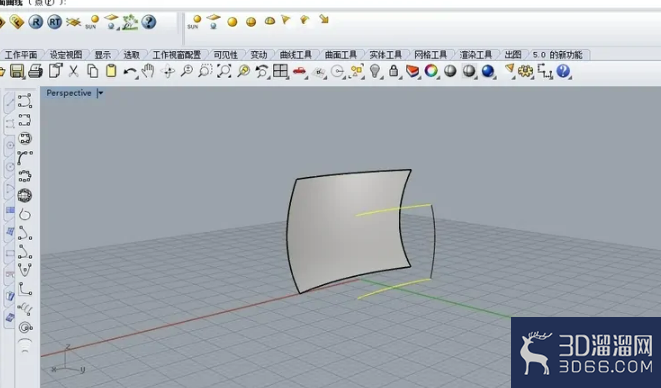661x388 pixels.
Task: Select the curve through points tool
Action: point(25,120)
